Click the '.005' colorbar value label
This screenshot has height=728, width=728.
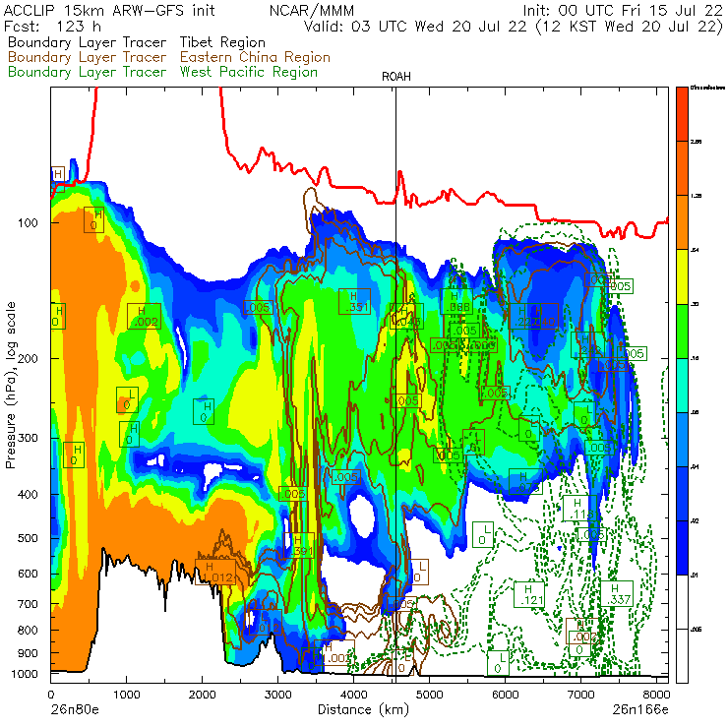tap(696, 630)
